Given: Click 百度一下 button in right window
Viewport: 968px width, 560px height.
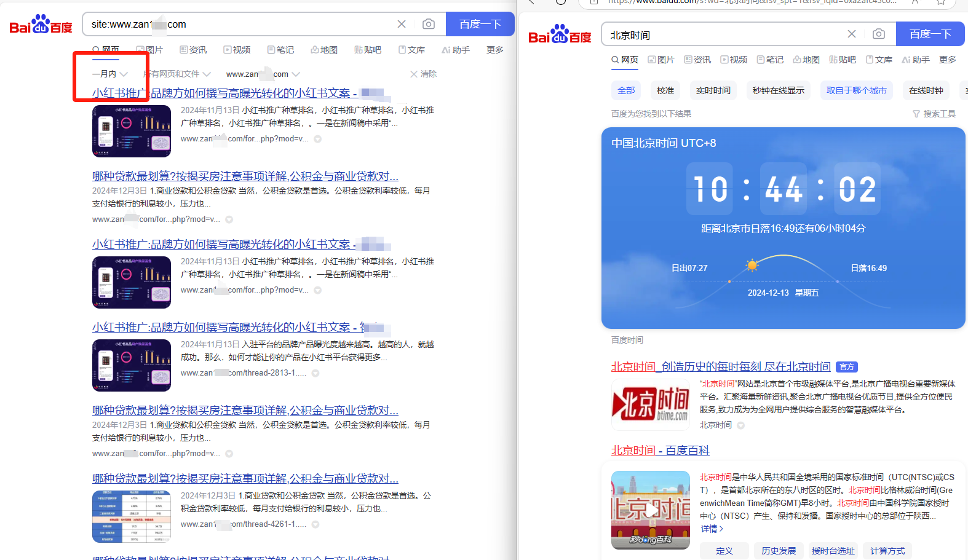Looking at the screenshot, I should point(930,34).
